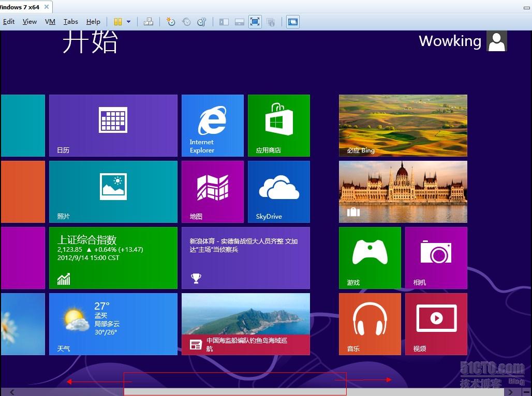Click the grayed Unity mode icon

pos(271,22)
